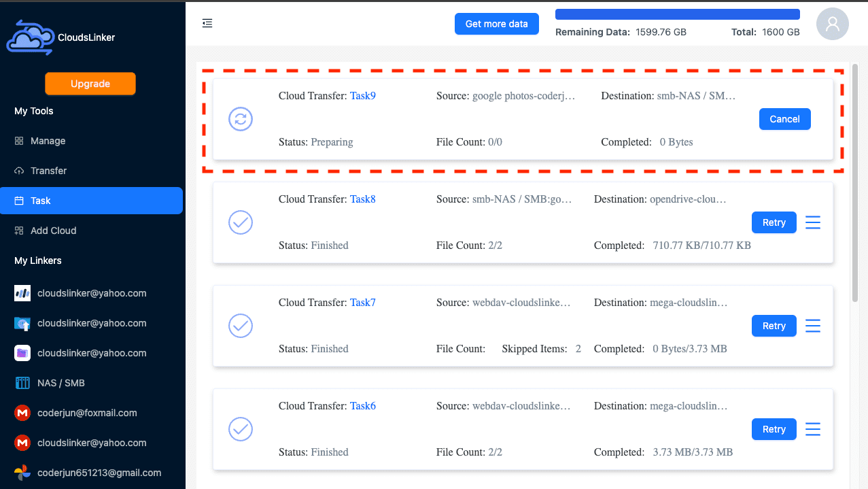The image size is (868, 489).
Task: Click the NAS / SMB server icon
Action: coord(22,383)
